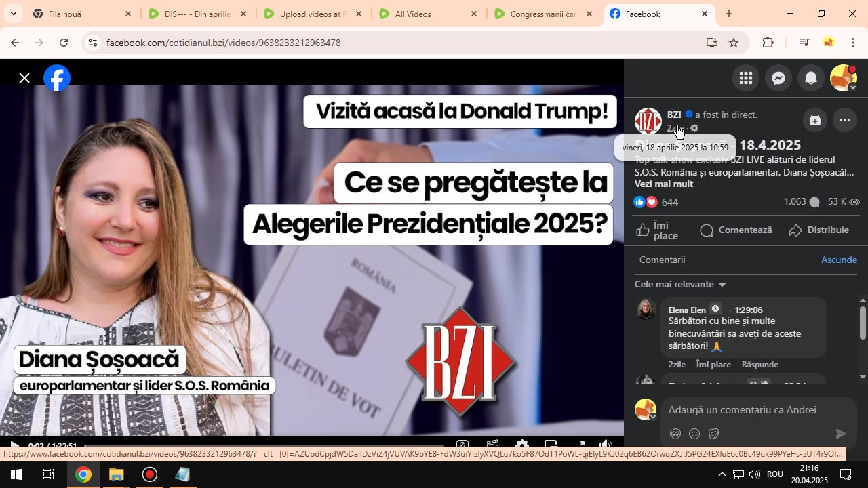
Task: Open the 1.063 comments counter
Action: [x=802, y=202]
